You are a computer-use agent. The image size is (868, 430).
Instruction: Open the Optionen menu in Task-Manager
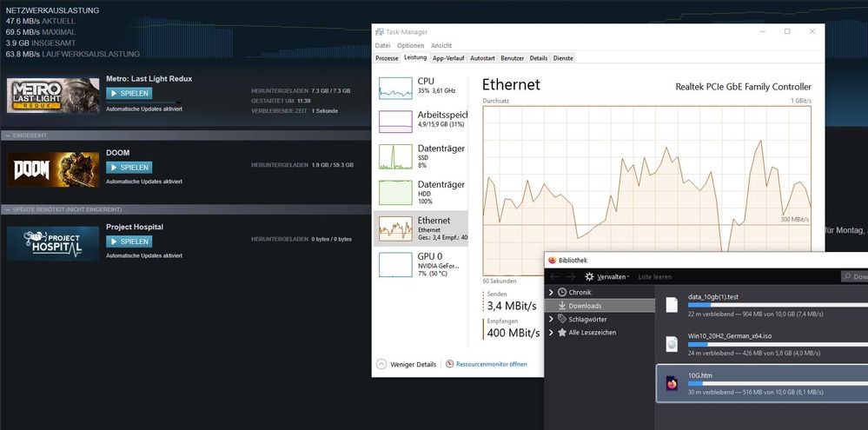(x=411, y=45)
